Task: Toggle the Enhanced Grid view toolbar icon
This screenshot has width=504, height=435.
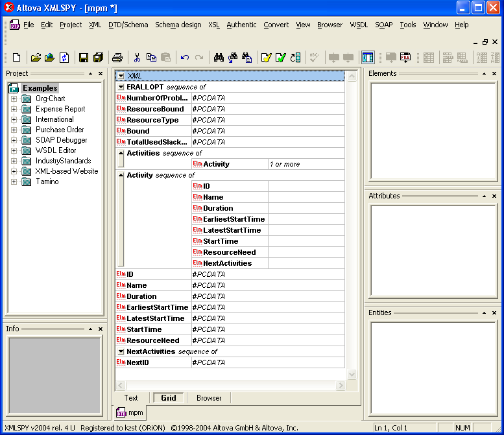Action: pos(368,58)
